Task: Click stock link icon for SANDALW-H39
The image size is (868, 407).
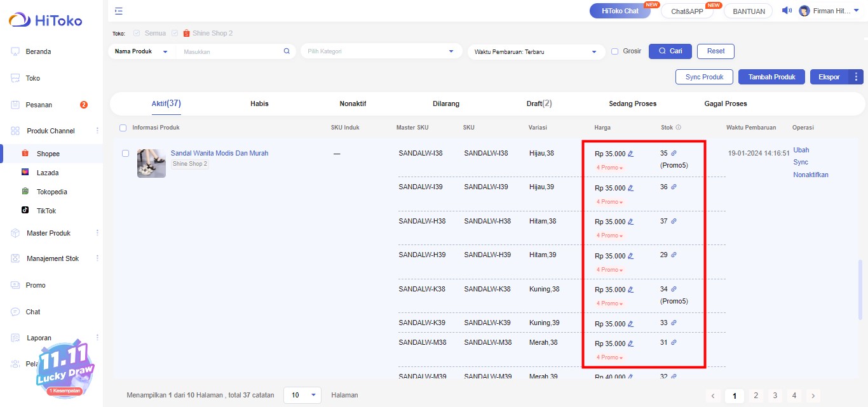Action: click(674, 255)
